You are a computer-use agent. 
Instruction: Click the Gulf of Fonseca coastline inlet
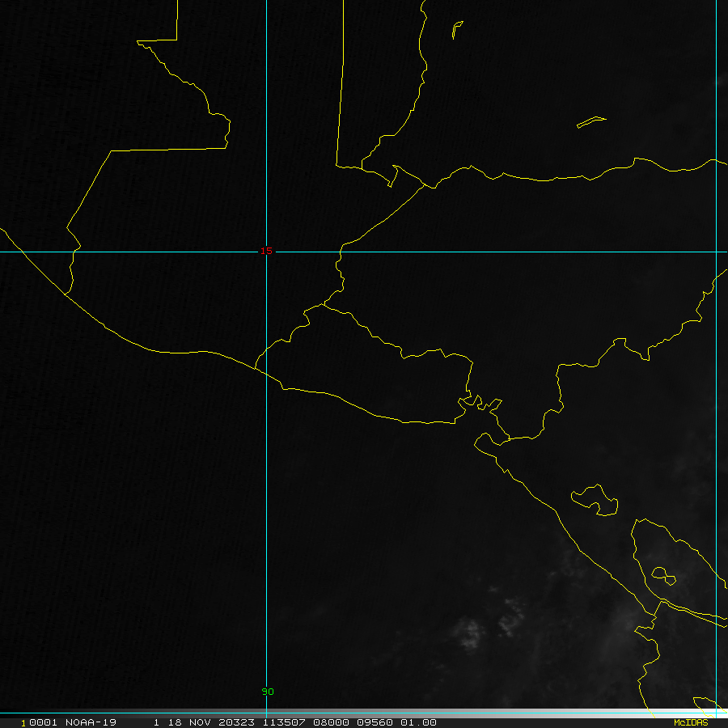pyautogui.click(x=477, y=404)
